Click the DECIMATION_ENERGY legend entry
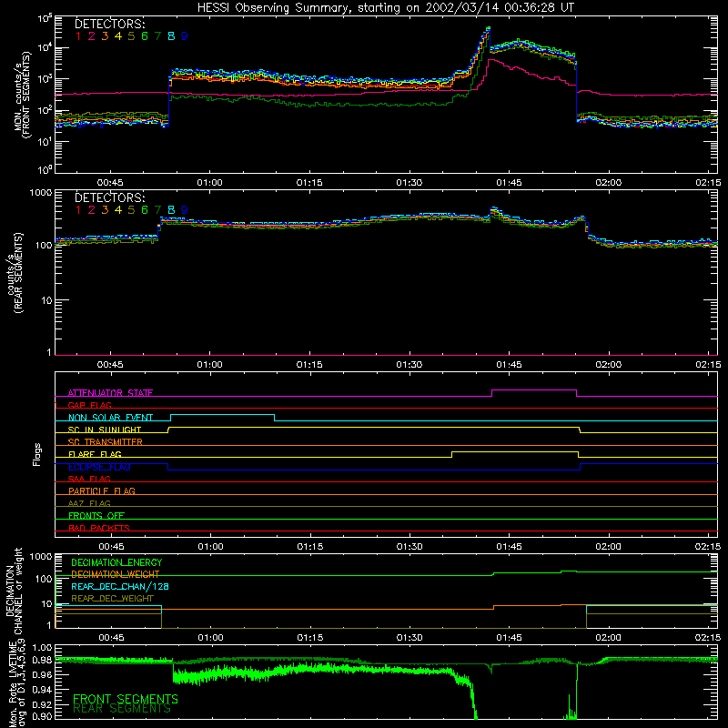728x728 pixels. click(x=116, y=562)
